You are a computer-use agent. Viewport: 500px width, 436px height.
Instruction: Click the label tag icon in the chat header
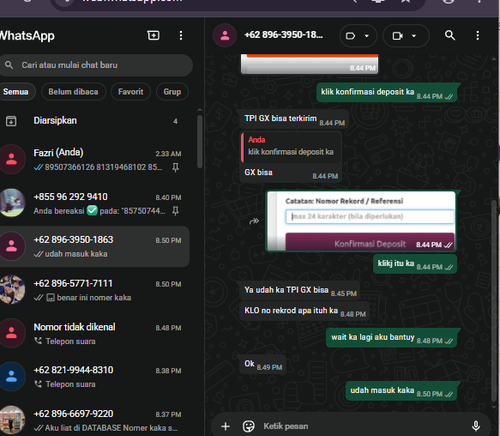coord(351,36)
